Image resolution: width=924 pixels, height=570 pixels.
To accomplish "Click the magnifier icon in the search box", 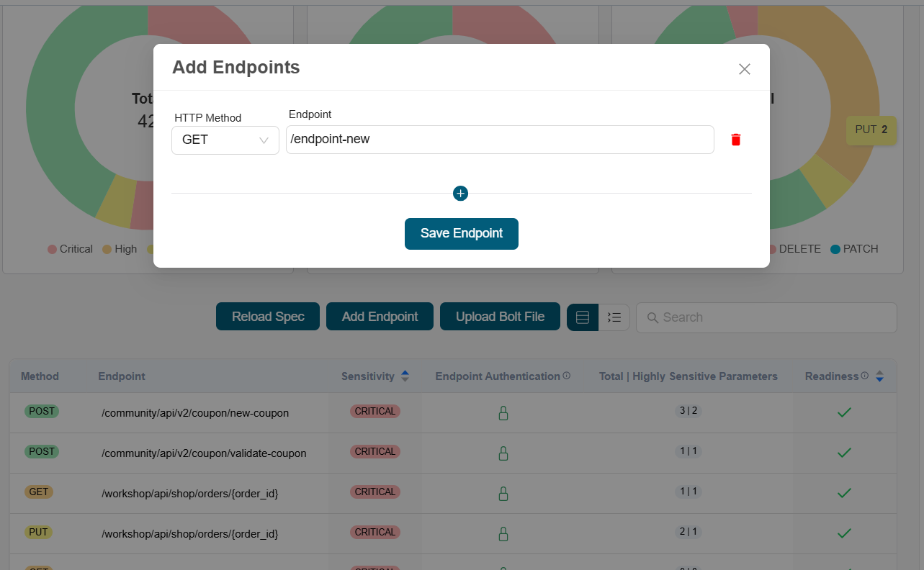I will tap(653, 317).
